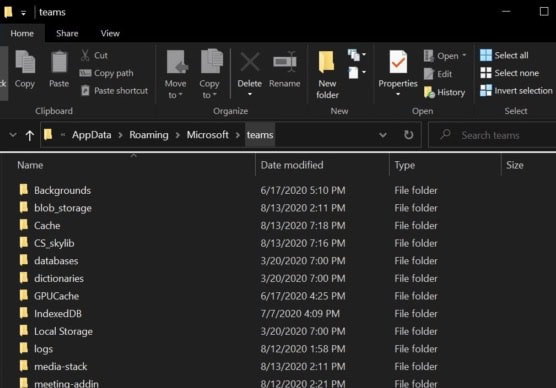Click the Search teams field
556x388 pixels.
(493, 135)
